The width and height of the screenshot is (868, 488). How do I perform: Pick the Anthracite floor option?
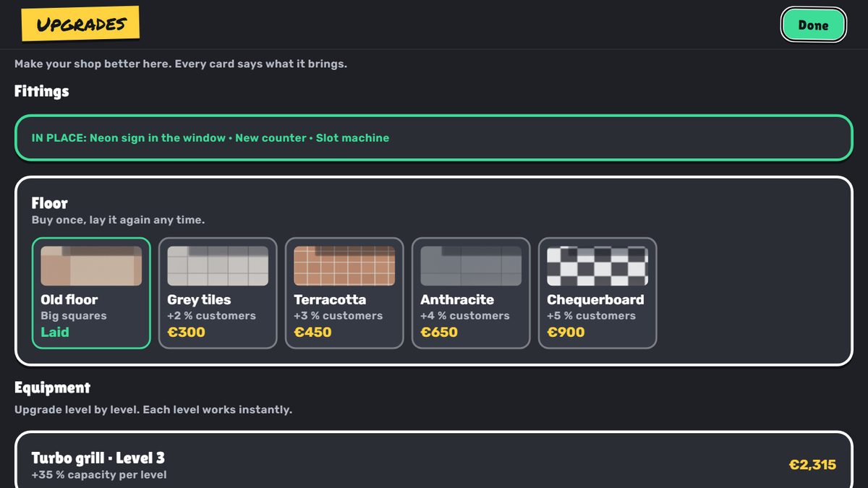click(471, 293)
